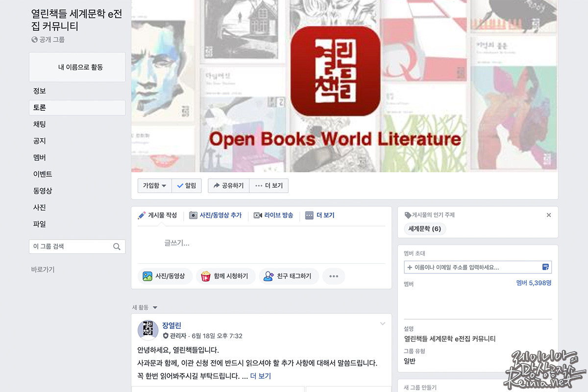Click the tag icon beside 게시물의 인기 주제
The width and height of the screenshot is (588, 392).
408,215
